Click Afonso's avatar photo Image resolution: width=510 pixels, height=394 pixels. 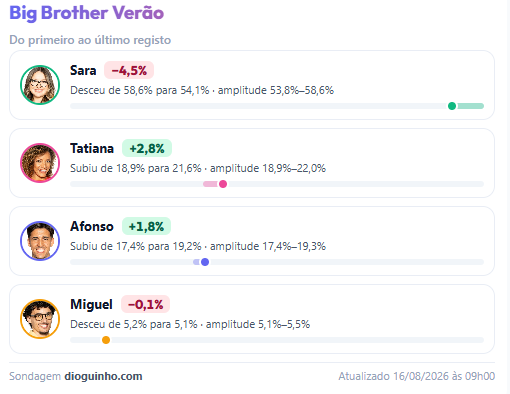(x=40, y=241)
